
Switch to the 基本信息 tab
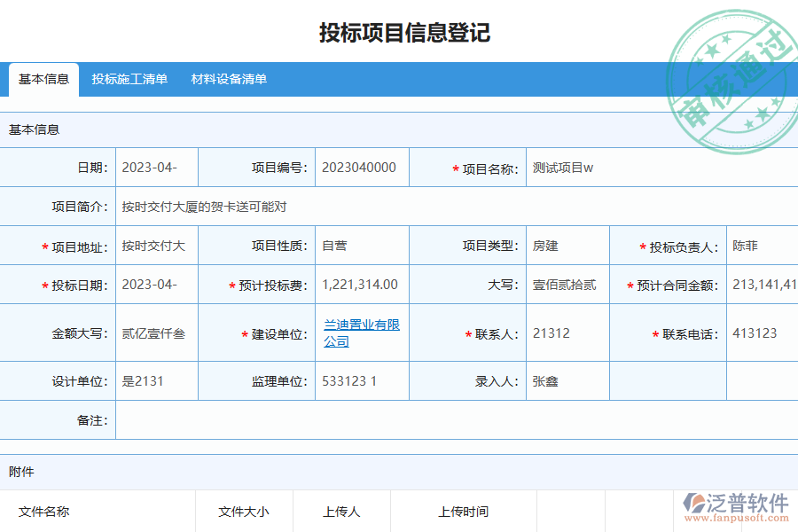(43, 80)
